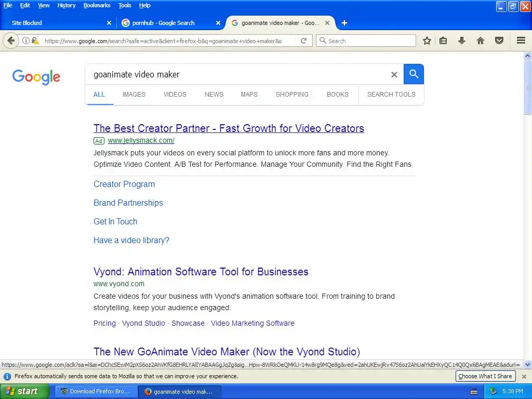The height and width of the screenshot is (399, 532).
Task: Select the ALL results tab
Action: click(99, 95)
